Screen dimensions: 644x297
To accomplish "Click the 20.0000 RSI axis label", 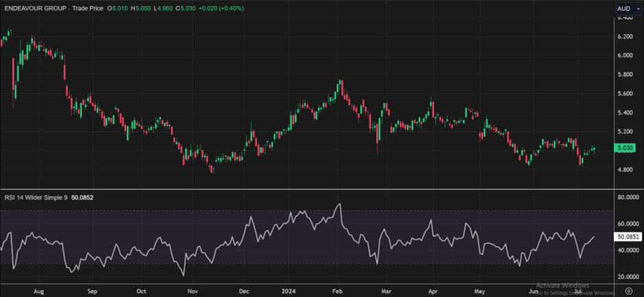I will click(x=627, y=276).
